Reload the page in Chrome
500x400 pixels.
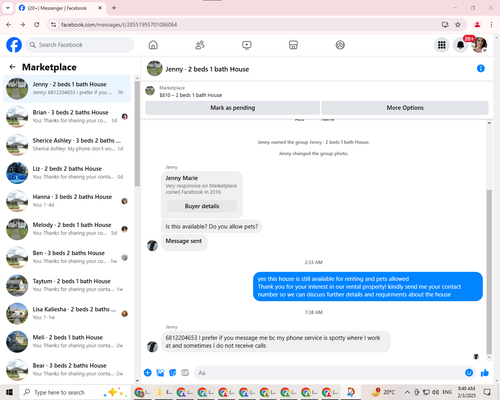click(x=37, y=24)
